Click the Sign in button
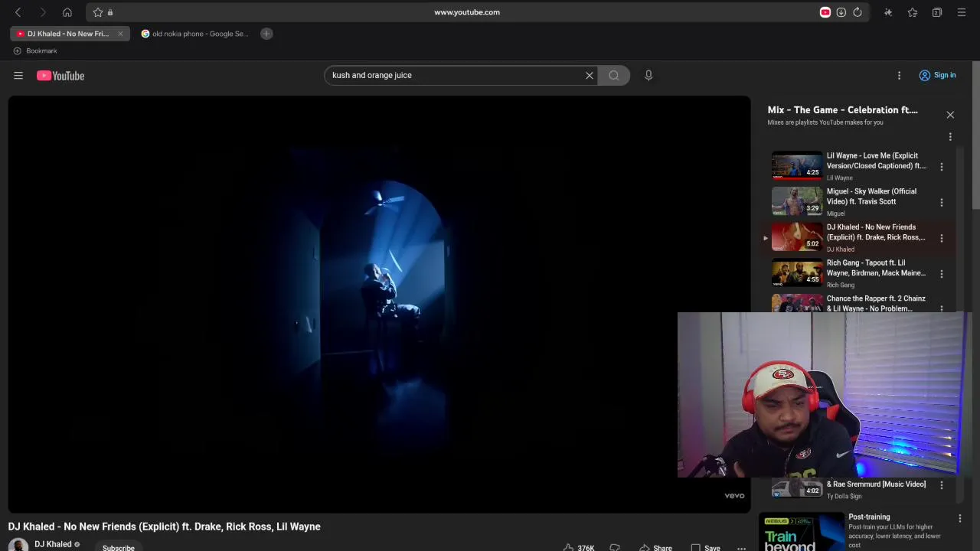980x551 pixels. point(937,75)
